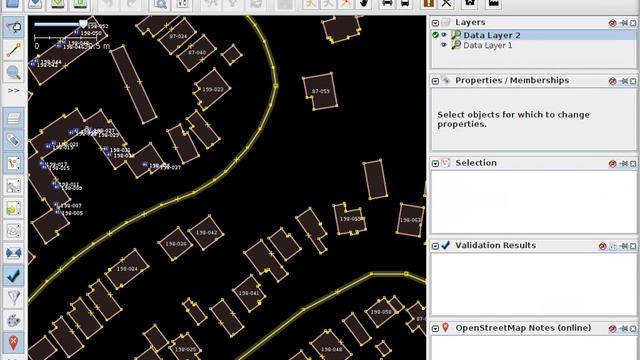The width and height of the screenshot is (640, 360).
Task: Toggle the filter funnel sidebar button
Action: (13, 298)
